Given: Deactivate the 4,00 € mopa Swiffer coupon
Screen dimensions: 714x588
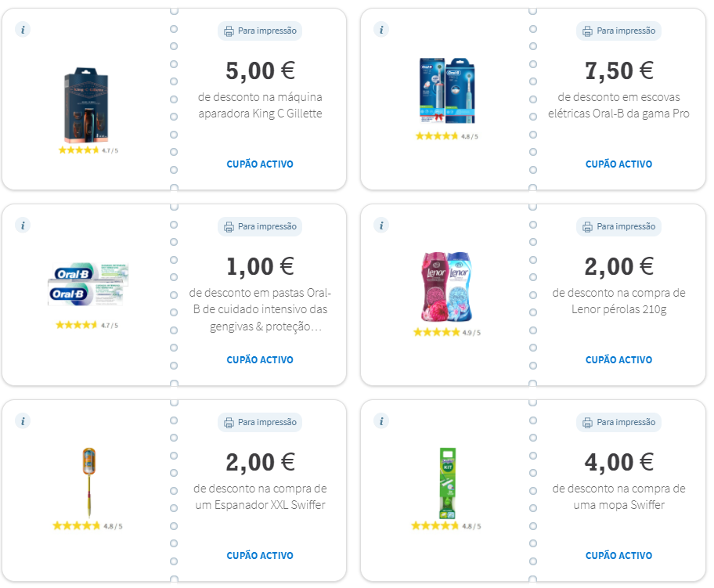Looking at the screenshot, I should pyautogui.click(x=618, y=556).
